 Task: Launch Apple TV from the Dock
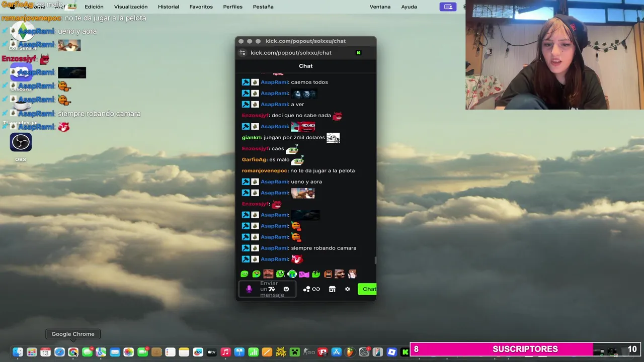(212, 352)
